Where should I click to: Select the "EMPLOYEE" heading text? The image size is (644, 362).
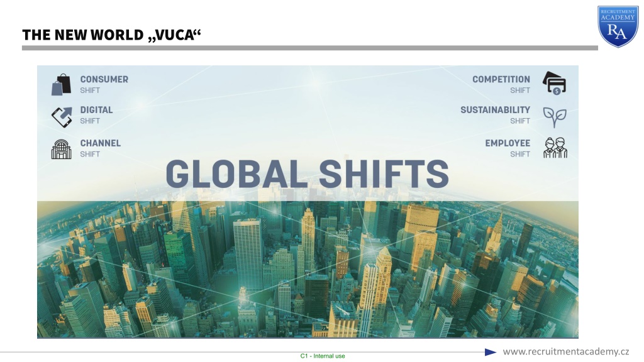point(508,143)
